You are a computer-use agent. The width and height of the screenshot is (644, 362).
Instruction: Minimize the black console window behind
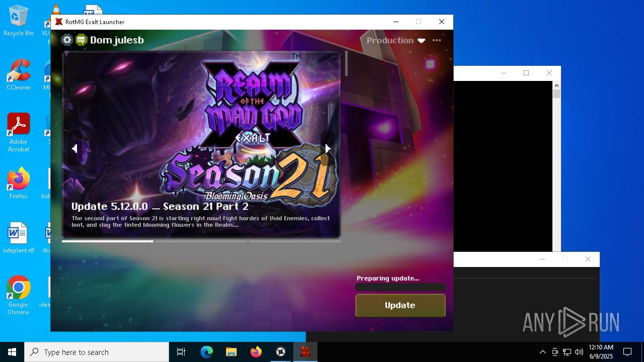pyautogui.click(x=504, y=73)
